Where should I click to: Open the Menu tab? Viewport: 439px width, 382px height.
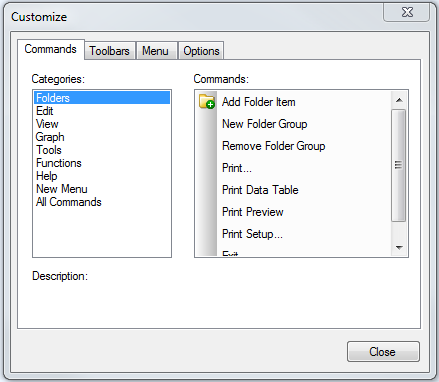[156, 51]
